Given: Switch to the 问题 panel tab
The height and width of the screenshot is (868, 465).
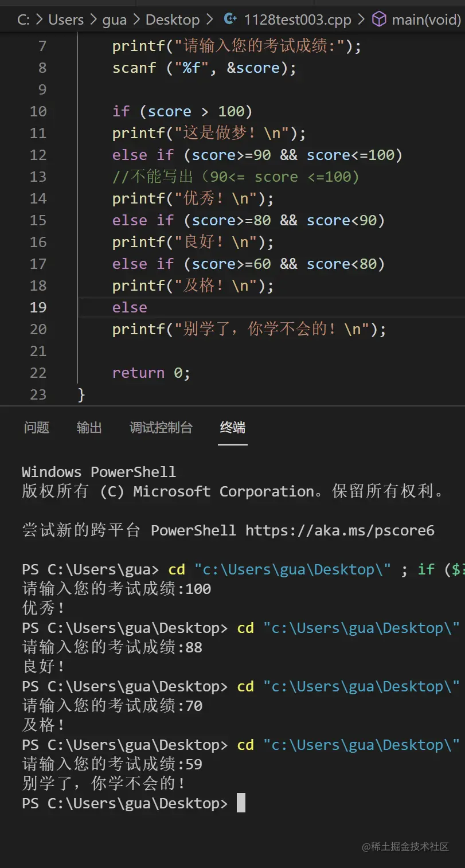Looking at the screenshot, I should (37, 427).
